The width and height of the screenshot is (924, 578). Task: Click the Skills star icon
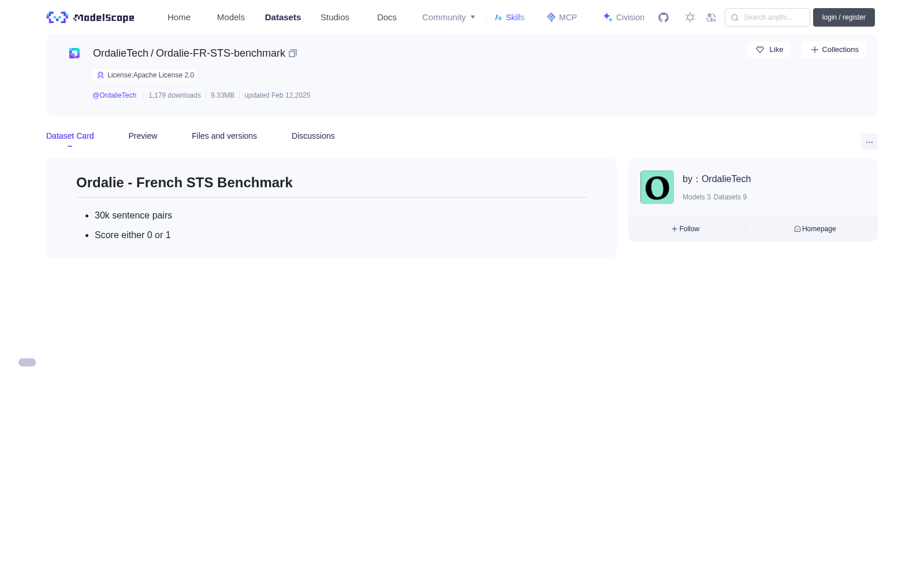point(498,17)
